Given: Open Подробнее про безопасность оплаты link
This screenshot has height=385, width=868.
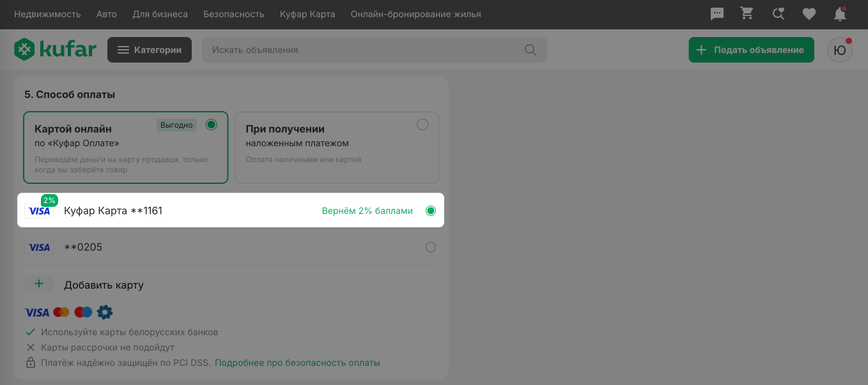Looking at the screenshot, I should coord(297,363).
